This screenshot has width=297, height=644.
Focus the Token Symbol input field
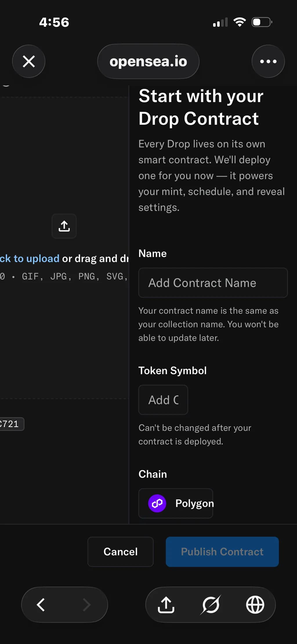point(163,400)
